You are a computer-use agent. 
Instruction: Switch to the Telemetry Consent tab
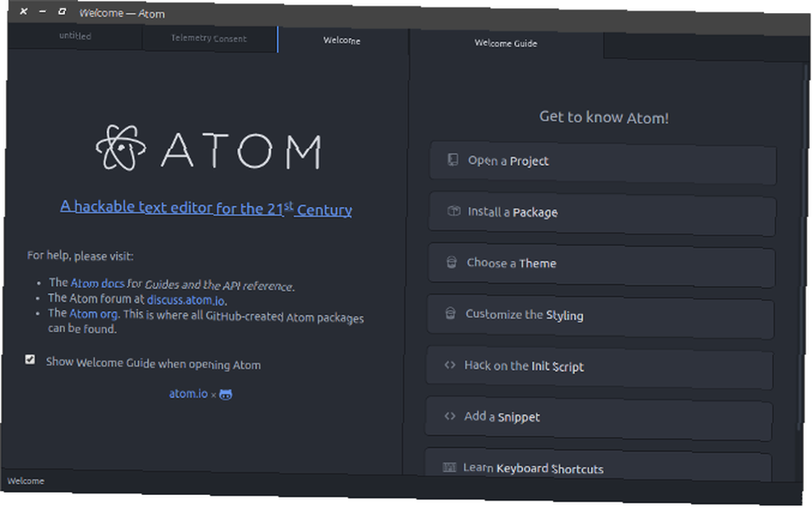pos(209,38)
